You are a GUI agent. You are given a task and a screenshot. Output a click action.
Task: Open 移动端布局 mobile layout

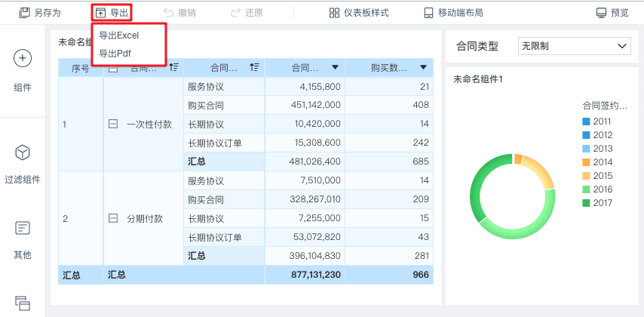point(452,13)
